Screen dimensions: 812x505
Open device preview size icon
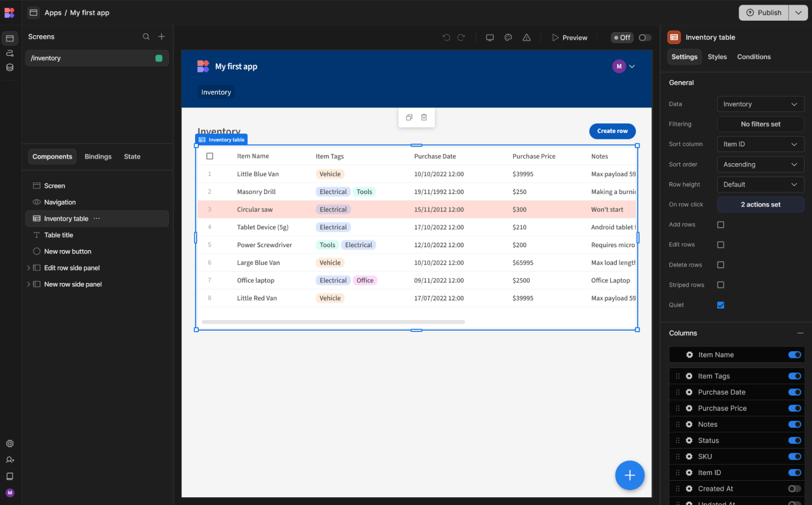tap(490, 37)
